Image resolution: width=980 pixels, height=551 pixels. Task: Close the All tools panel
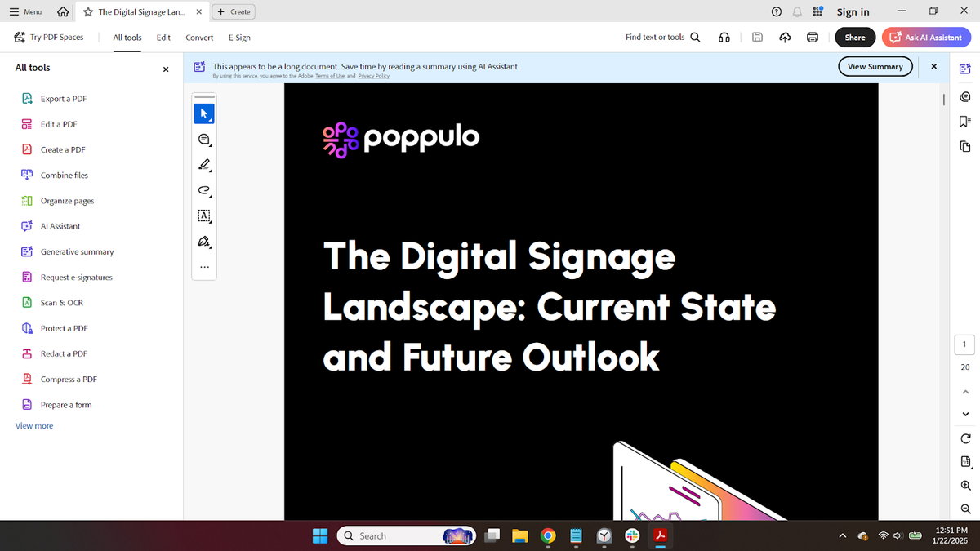pyautogui.click(x=166, y=69)
